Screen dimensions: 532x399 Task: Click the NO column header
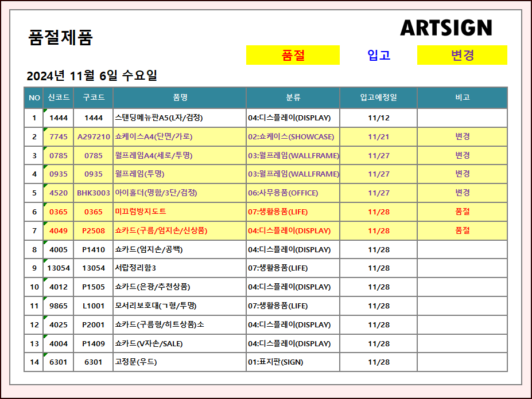34,97
